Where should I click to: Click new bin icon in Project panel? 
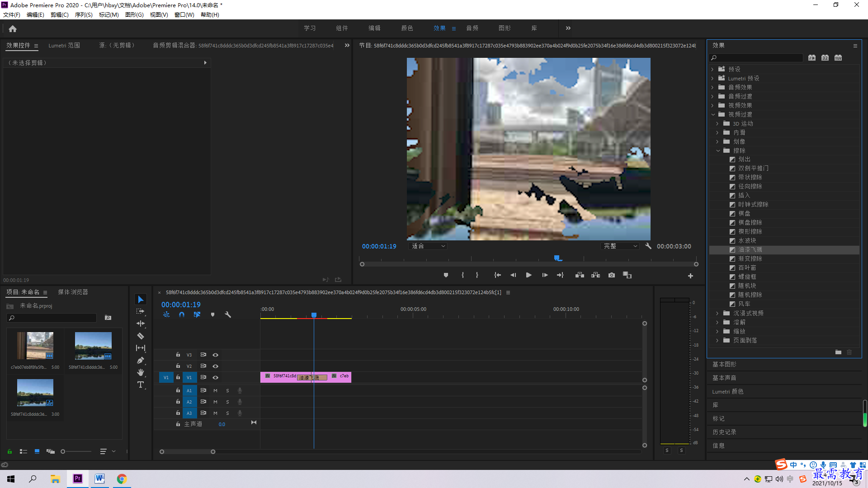(108, 318)
